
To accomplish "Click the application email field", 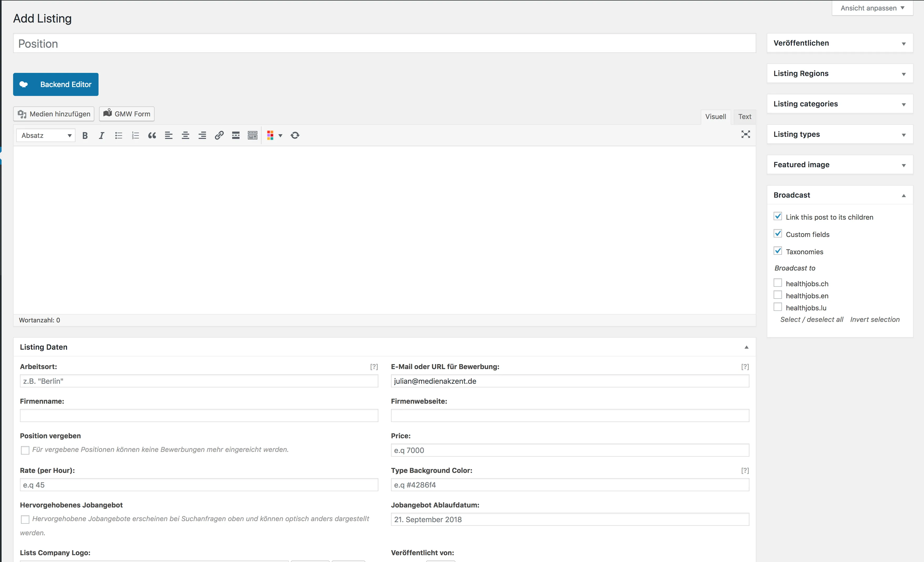I will [x=570, y=381].
